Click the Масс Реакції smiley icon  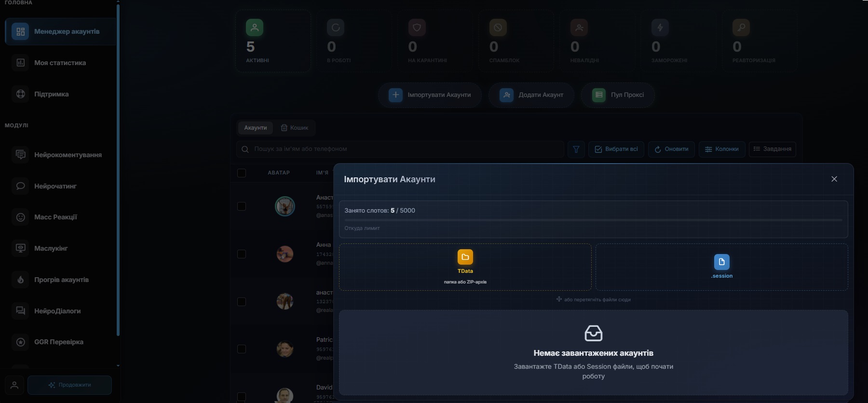pyautogui.click(x=20, y=217)
